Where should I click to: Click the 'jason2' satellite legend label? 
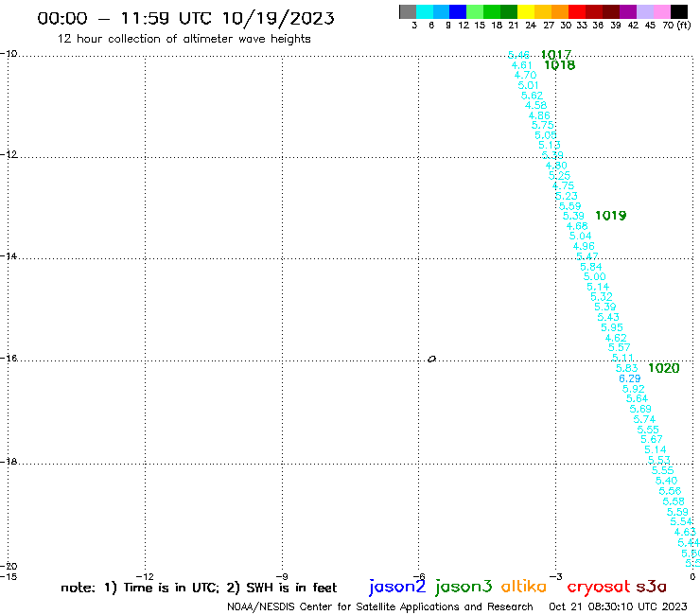click(x=397, y=587)
